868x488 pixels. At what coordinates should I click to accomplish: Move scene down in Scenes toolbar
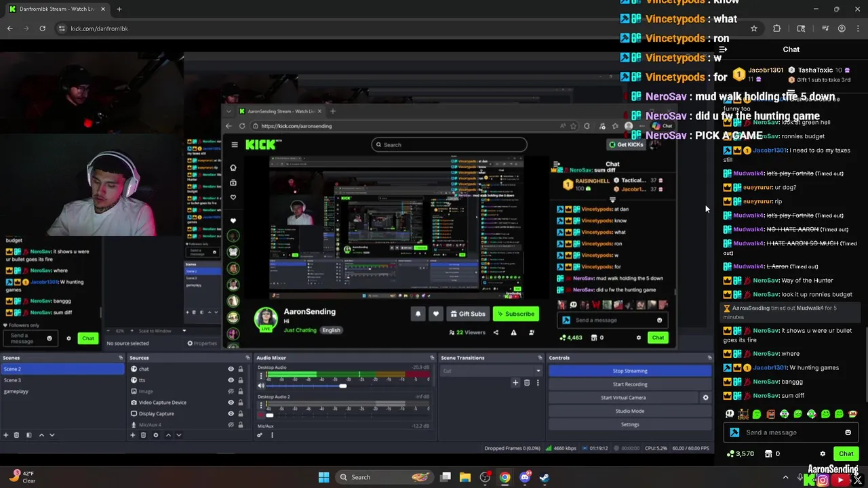point(52,435)
